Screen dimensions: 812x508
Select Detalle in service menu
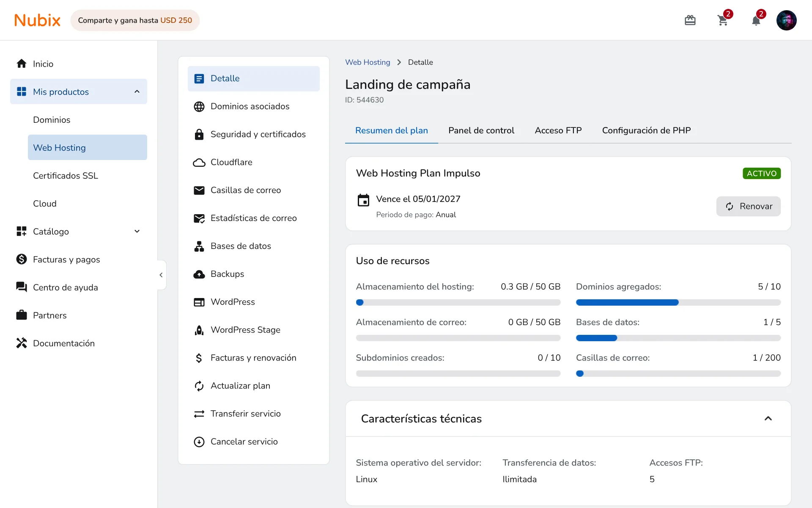click(254, 79)
